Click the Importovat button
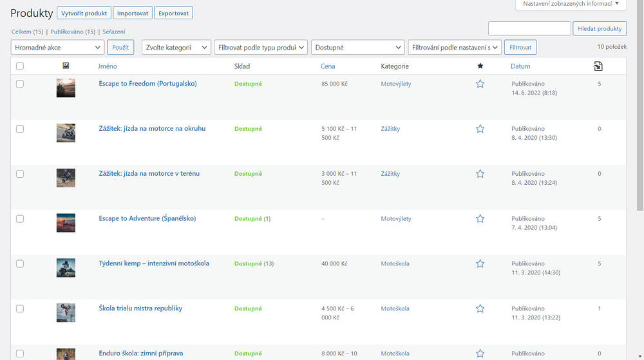 pos(133,13)
